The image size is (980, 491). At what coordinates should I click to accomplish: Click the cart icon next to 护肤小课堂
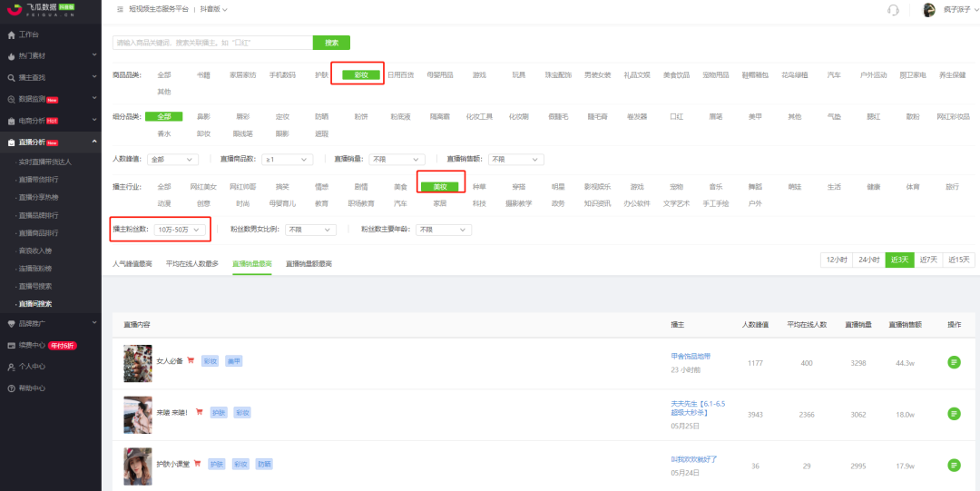click(197, 464)
